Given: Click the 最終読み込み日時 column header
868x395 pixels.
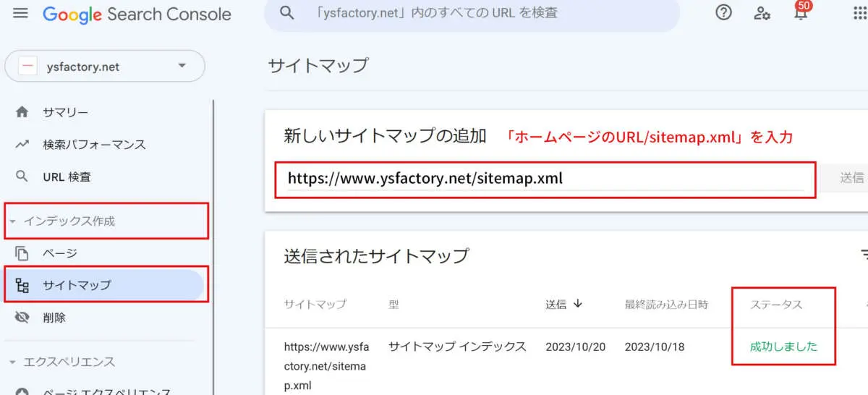Looking at the screenshot, I should [667, 305].
